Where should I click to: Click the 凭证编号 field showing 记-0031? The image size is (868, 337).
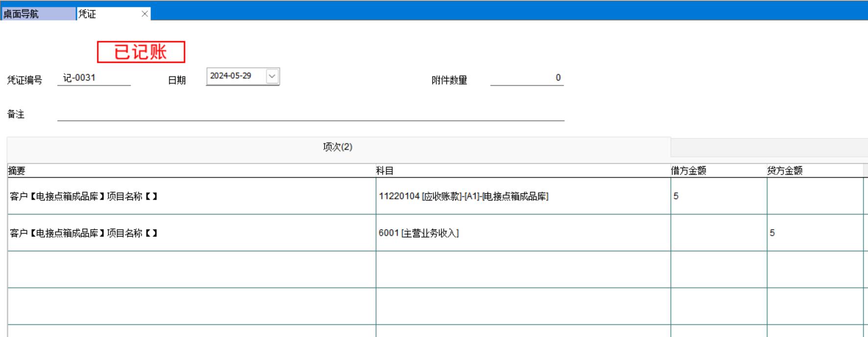tap(94, 78)
